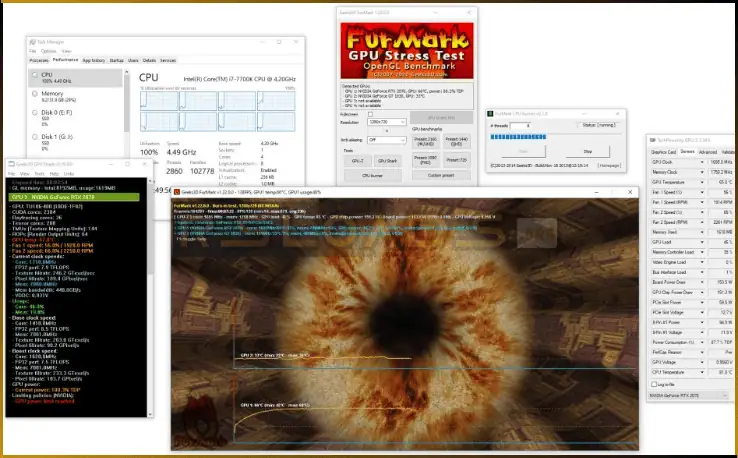Click the CPU burner button in FurMark
This screenshot has width=738, height=458.
coord(373,176)
